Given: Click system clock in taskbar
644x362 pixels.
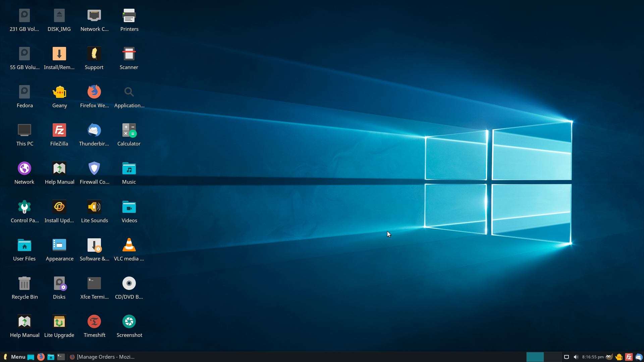Looking at the screenshot, I should pos(592,357).
